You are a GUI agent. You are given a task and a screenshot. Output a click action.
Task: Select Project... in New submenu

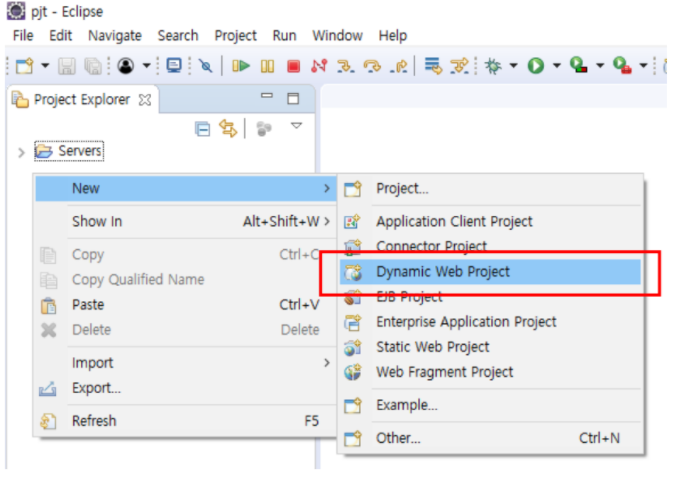490,189
